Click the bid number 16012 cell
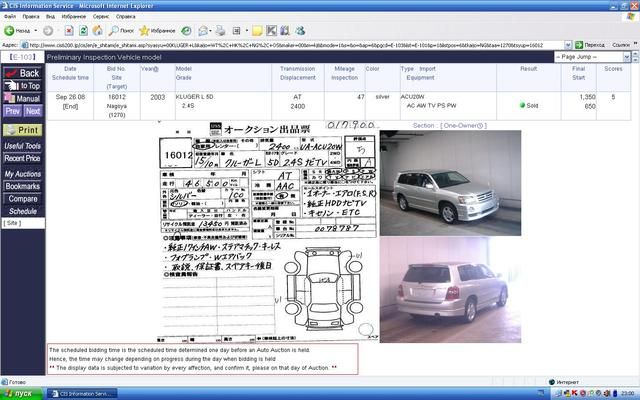The width and height of the screenshot is (640, 400). [117, 97]
